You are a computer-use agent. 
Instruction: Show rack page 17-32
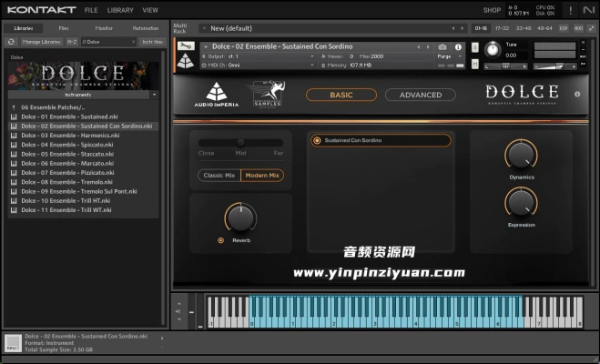click(502, 28)
